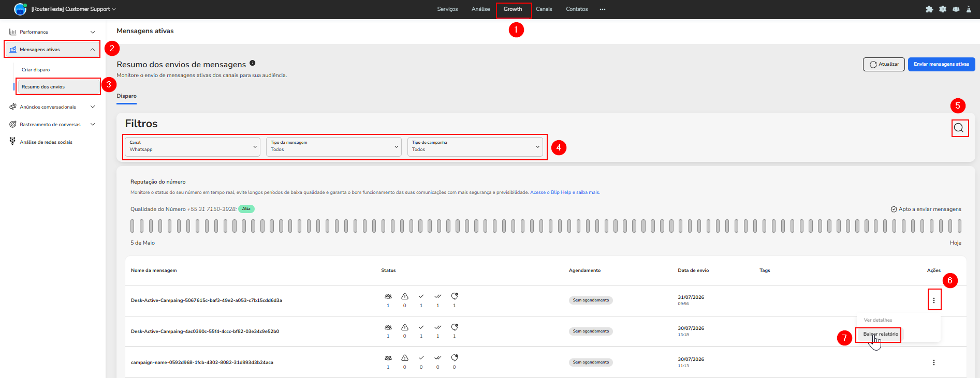This screenshot has width=980, height=378.
Task: Click the info icon next to Resumo dos envios de mensagens
Action: click(253, 63)
